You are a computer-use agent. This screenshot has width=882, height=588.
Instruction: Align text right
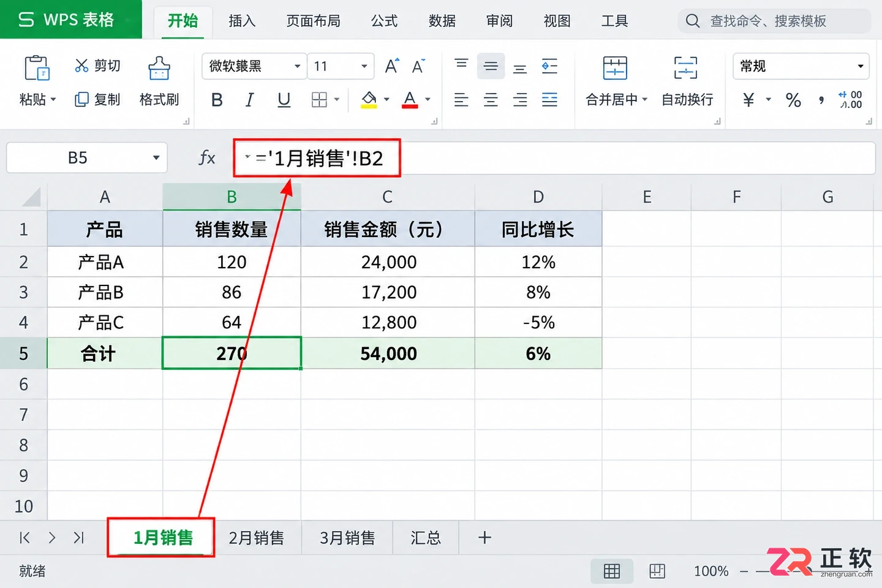520,100
